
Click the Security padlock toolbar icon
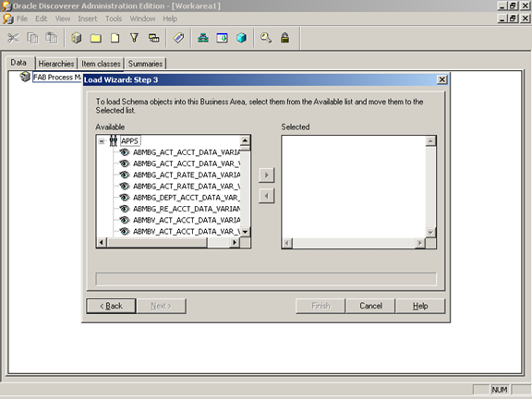pos(285,38)
